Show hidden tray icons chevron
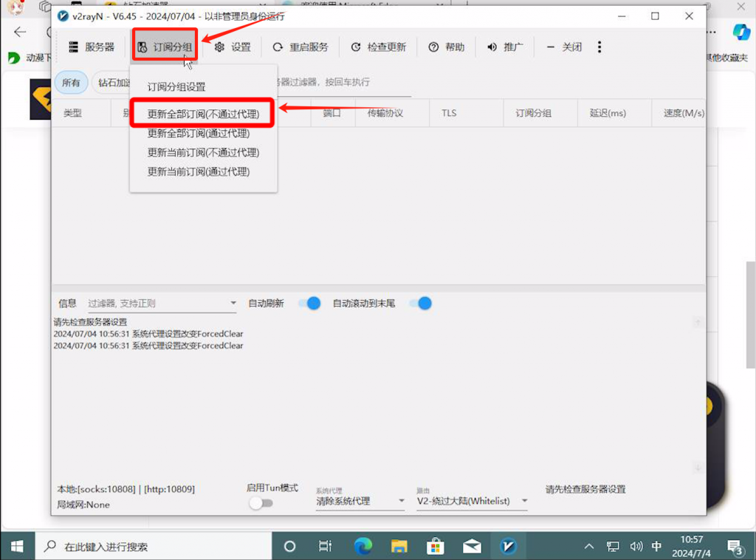 pyautogui.click(x=589, y=547)
